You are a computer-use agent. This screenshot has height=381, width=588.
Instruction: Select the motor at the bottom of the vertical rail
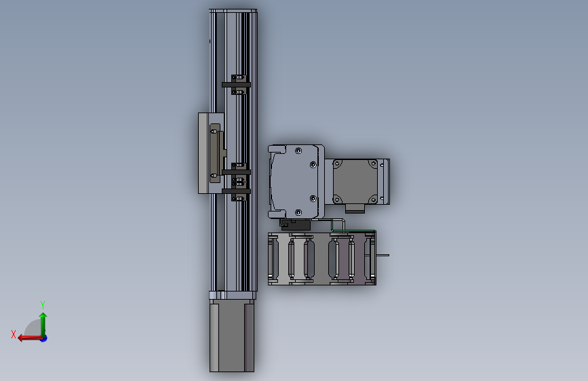coord(232,336)
